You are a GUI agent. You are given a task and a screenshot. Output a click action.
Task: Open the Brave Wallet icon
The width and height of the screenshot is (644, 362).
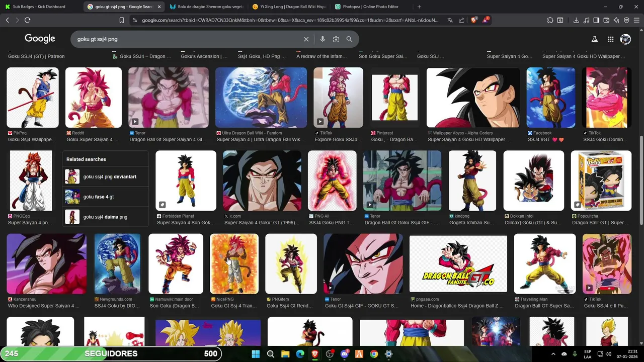606,20
